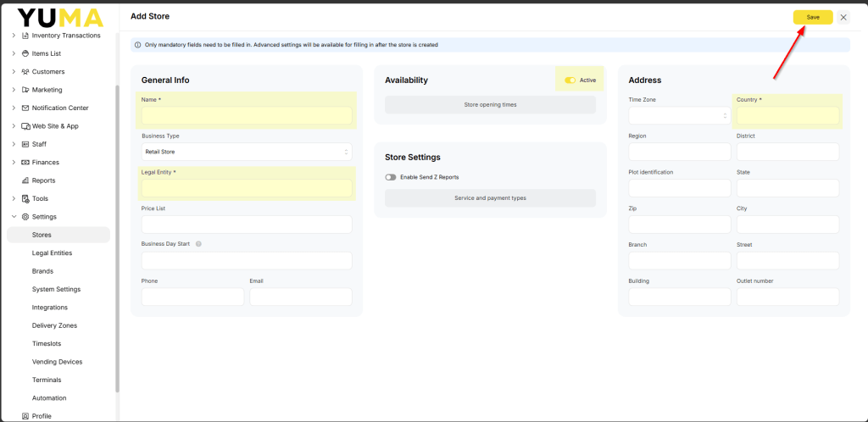Click the Zip input field
Image resolution: width=868 pixels, height=422 pixels.
point(680,225)
